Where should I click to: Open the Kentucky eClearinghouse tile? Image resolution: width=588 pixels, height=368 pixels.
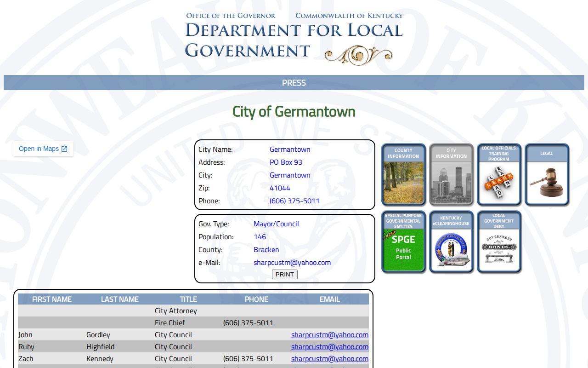pyautogui.click(x=451, y=242)
